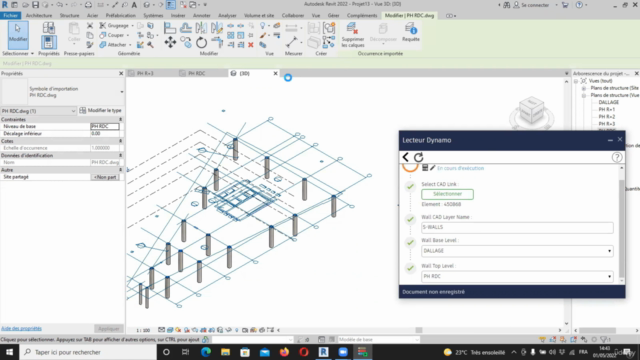The height and width of the screenshot is (360, 640).
Task: Go back in Lecteur Dynamo
Action: (x=405, y=157)
